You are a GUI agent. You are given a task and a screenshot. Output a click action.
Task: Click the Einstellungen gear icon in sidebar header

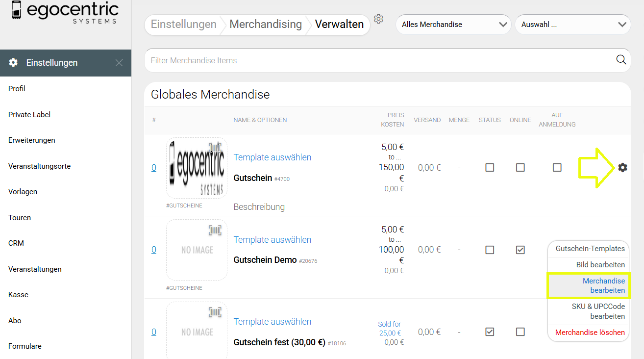[14, 63]
